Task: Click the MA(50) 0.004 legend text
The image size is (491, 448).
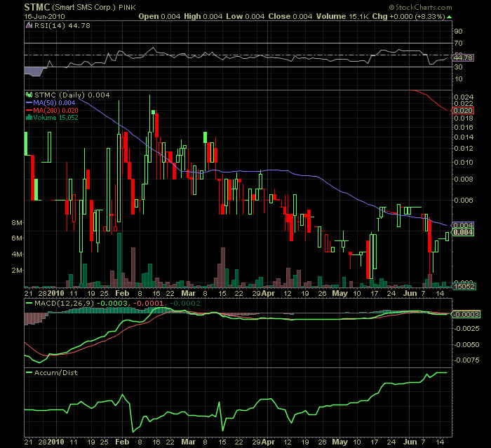Action: pyautogui.click(x=54, y=102)
